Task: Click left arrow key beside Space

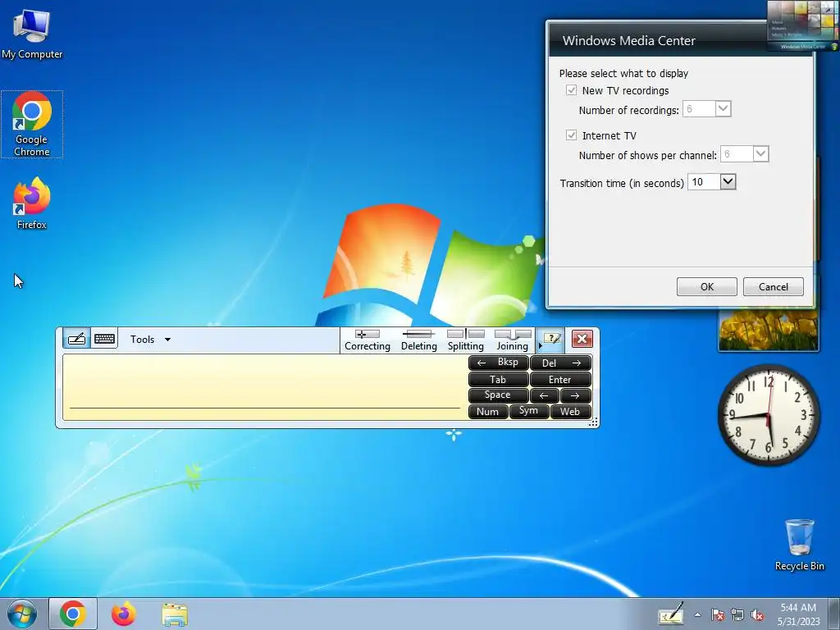Action: (x=545, y=395)
